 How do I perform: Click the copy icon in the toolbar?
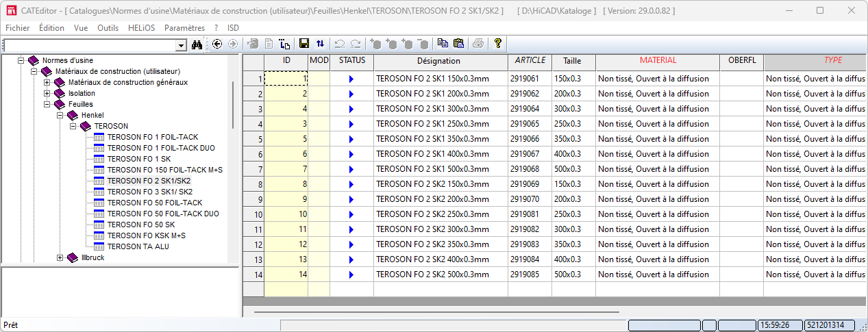[x=443, y=44]
